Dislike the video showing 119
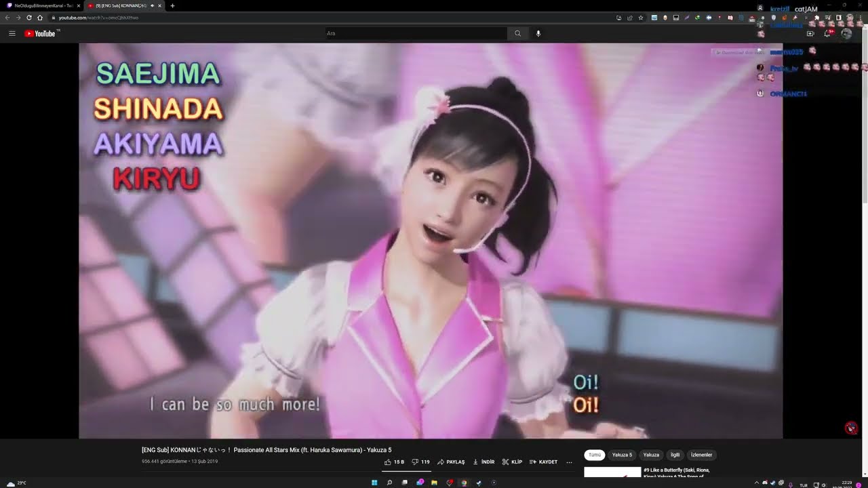Image resolution: width=868 pixels, height=488 pixels. pos(421,462)
